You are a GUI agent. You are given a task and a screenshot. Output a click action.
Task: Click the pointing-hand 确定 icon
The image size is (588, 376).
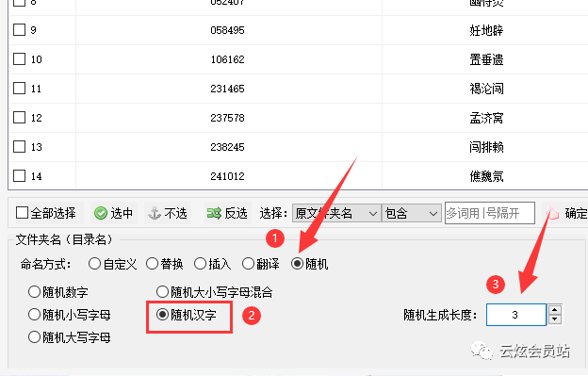click(x=552, y=213)
